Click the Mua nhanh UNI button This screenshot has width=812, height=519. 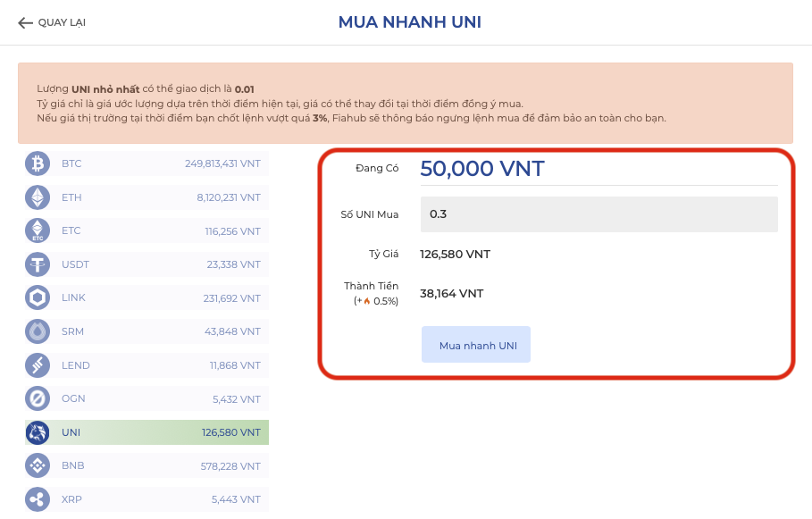(x=476, y=345)
